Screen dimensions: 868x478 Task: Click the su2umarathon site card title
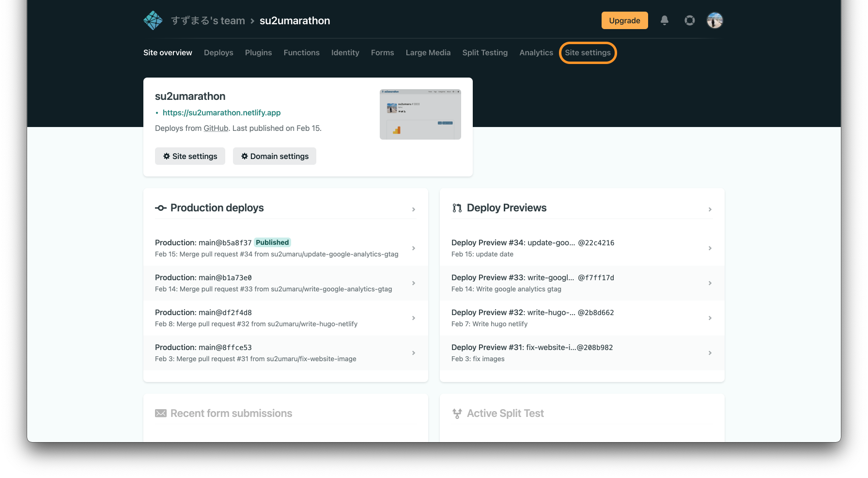pos(190,96)
